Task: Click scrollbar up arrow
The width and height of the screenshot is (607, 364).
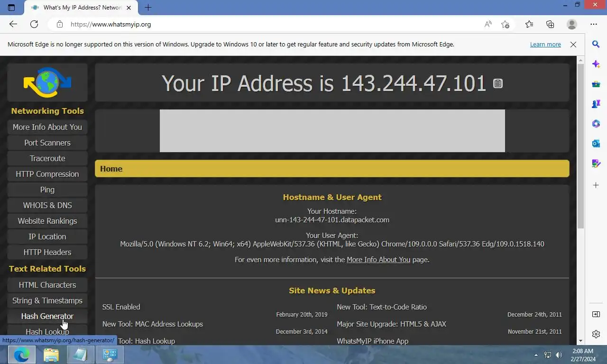Action: click(x=580, y=60)
